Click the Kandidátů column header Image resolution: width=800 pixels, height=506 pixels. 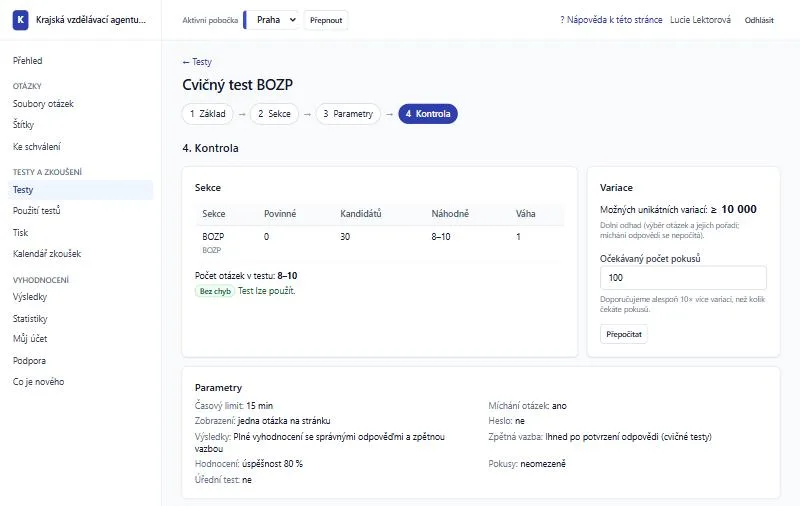coord(361,214)
